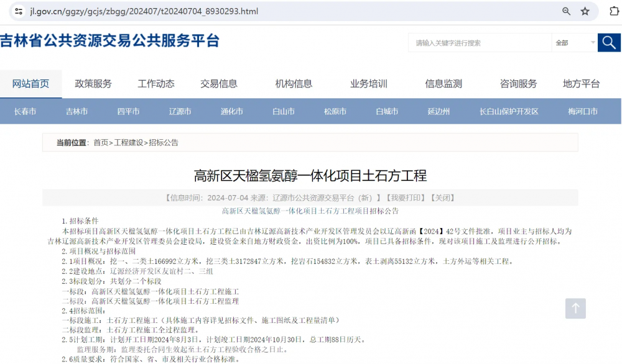This screenshot has width=622, height=364.
Task: Click the browser refresh icon at top right
Action: coord(615,11)
